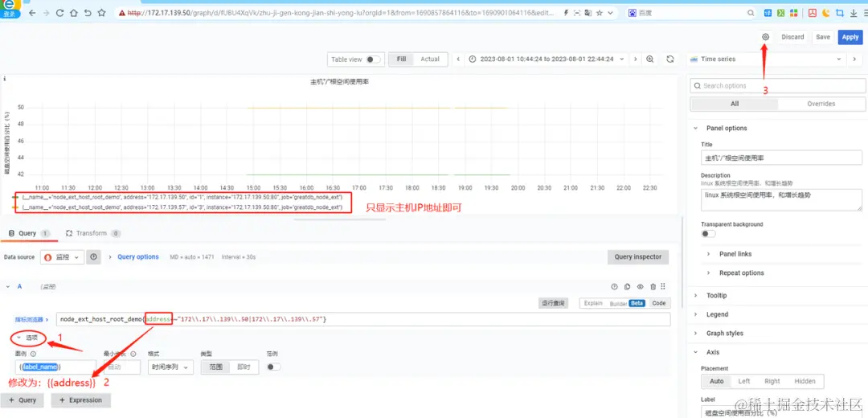Toggle the Table view switch

[373, 59]
